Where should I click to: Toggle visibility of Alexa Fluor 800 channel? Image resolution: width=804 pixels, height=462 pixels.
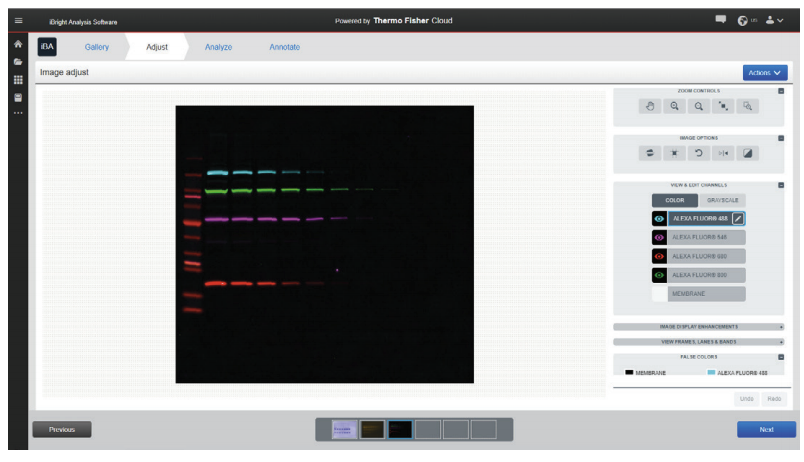coord(659,274)
